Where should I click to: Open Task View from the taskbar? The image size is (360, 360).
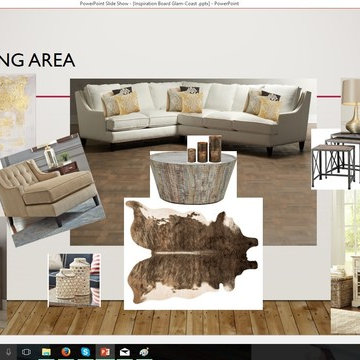coord(26,352)
